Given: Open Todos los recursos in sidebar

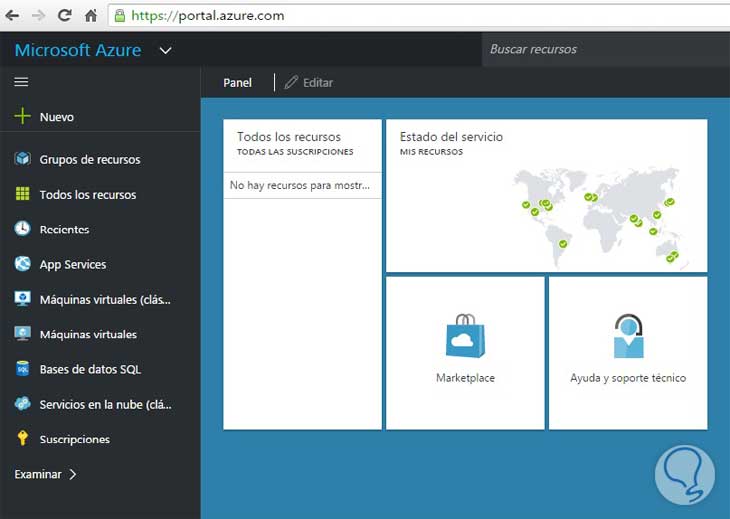Looking at the screenshot, I should point(88,195).
